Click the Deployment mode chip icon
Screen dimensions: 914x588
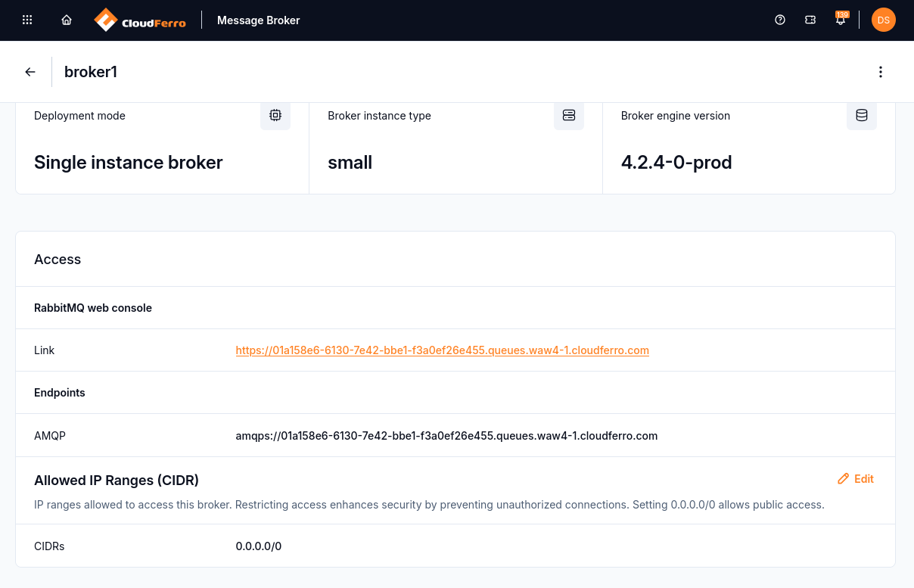(x=275, y=115)
